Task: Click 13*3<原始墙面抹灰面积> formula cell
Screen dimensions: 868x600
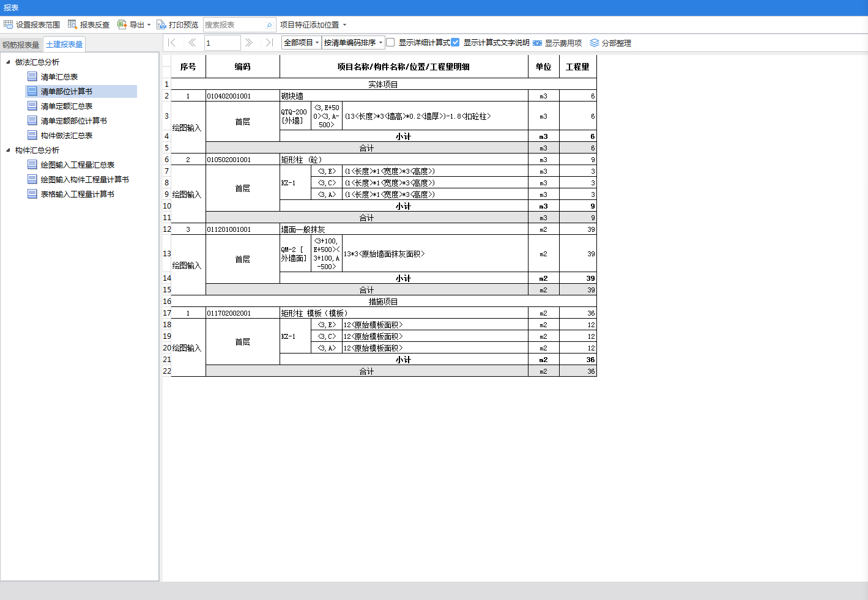Action: point(435,254)
